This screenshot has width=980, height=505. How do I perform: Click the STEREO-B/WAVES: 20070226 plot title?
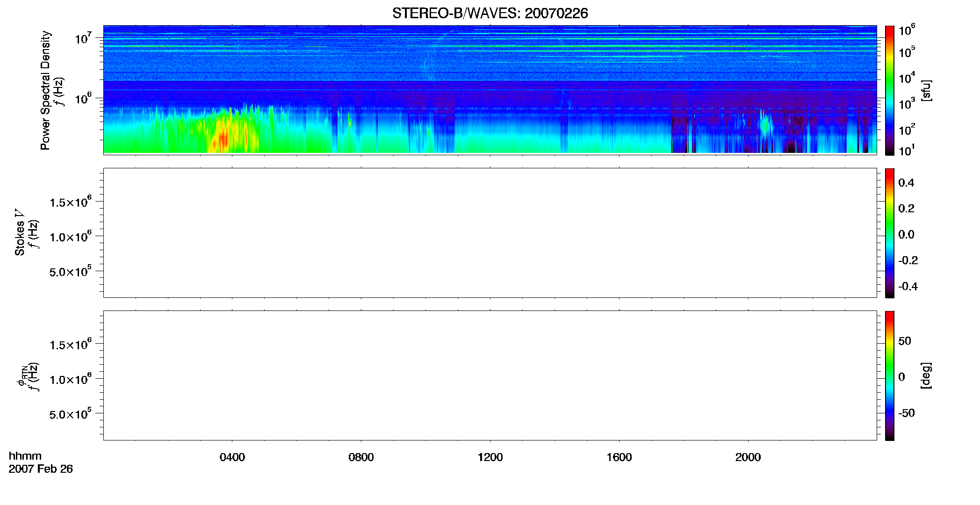click(490, 13)
